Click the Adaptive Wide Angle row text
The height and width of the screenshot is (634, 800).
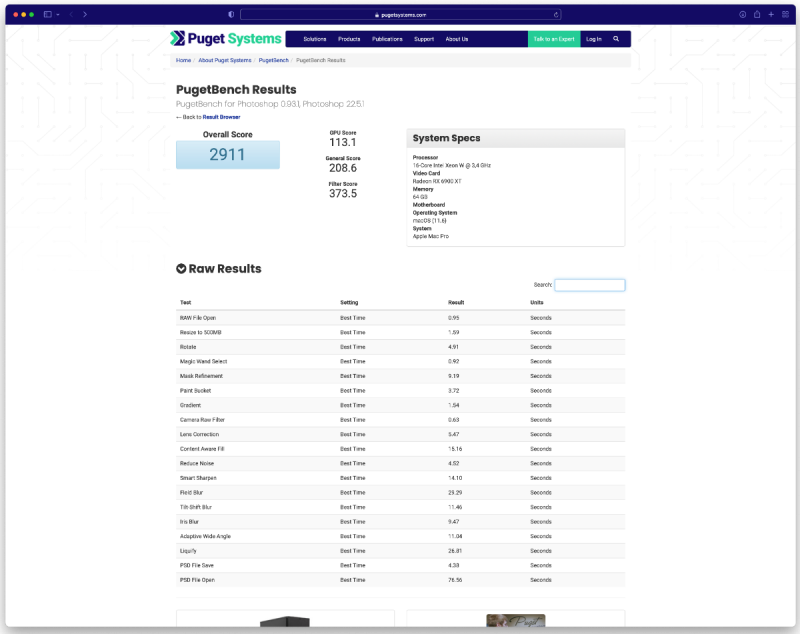(205, 537)
